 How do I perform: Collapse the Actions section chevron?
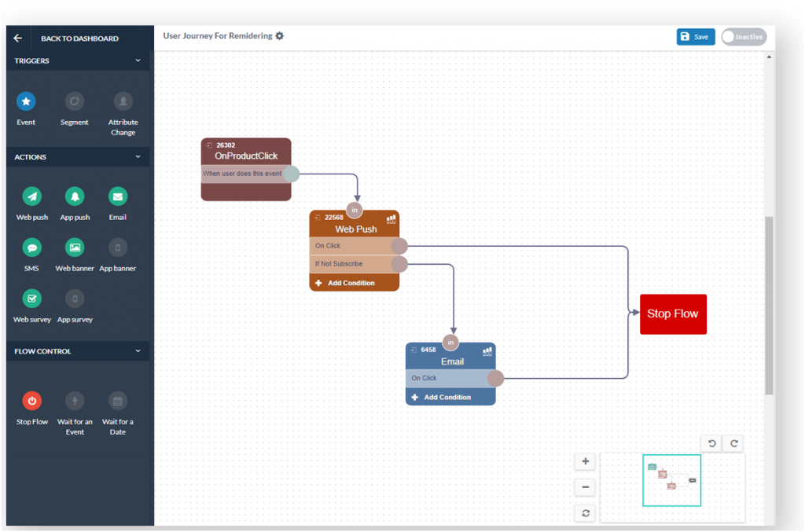[138, 157]
